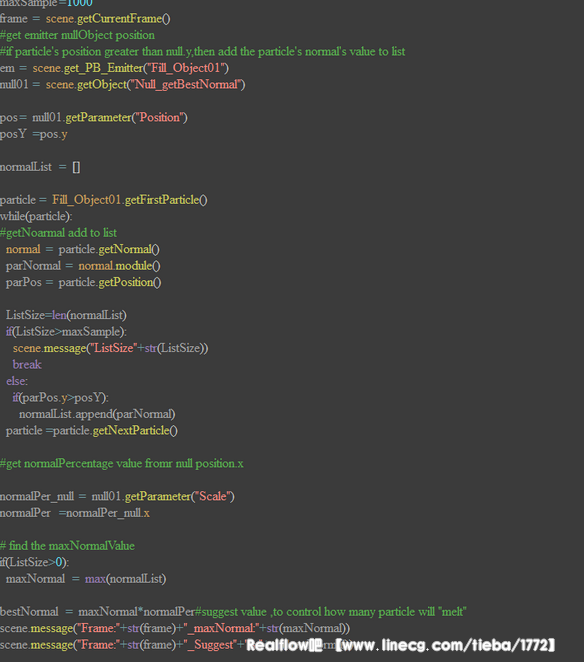Place cursor on 'em = scene.get_PB_Emitter' line
This screenshot has width=584, height=662.
pos(114,68)
